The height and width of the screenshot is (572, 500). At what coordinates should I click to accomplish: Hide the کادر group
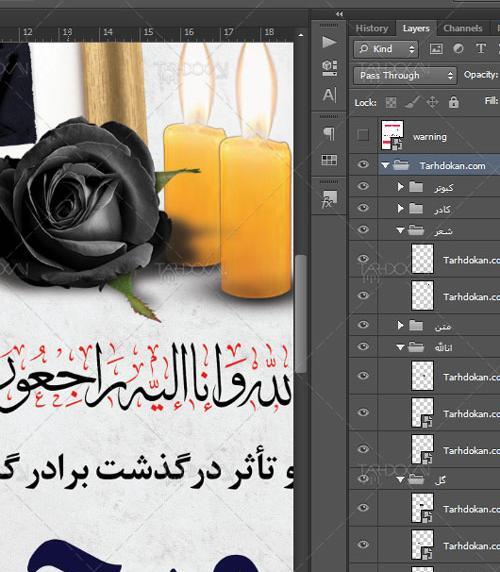pos(363,208)
